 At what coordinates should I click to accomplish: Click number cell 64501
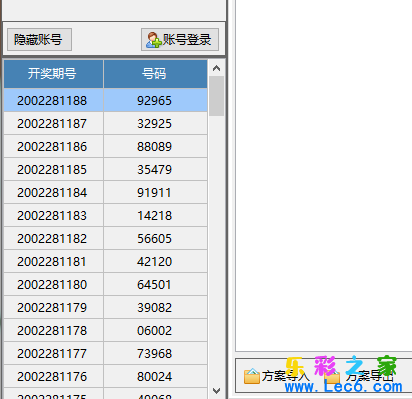tap(155, 284)
